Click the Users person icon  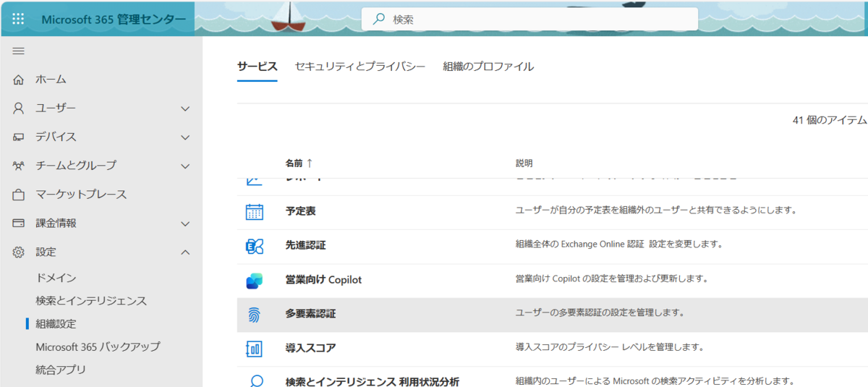19,108
